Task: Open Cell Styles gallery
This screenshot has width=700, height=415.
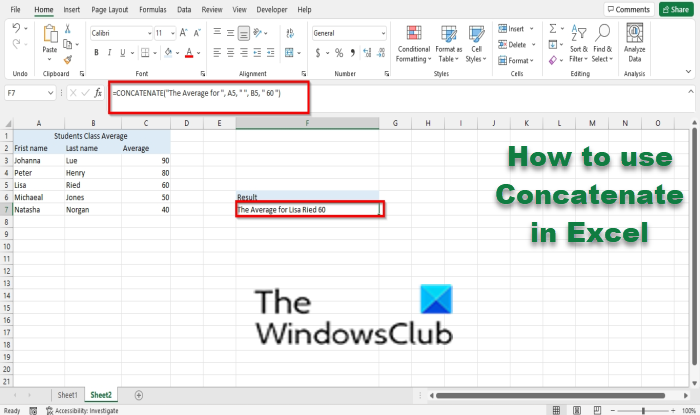Action: pos(476,44)
